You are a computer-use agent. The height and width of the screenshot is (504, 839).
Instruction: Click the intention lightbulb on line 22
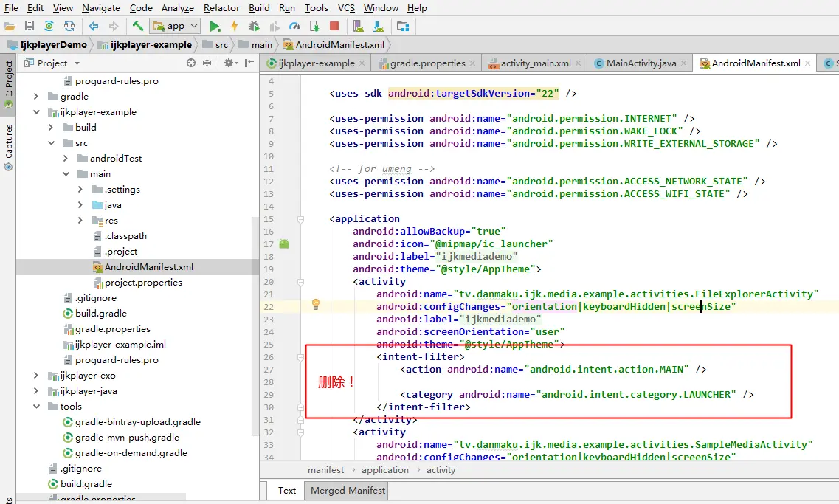pyautogui.click(x=315, y=304)
